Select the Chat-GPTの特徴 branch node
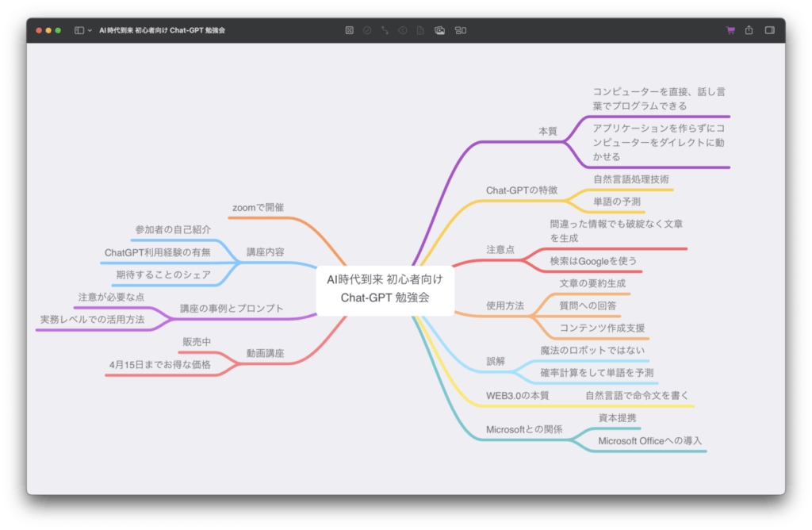812x530 pixels. 522,190
